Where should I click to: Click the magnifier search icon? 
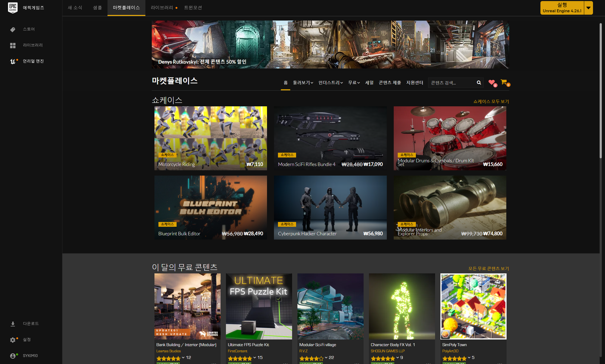(479, 83)
